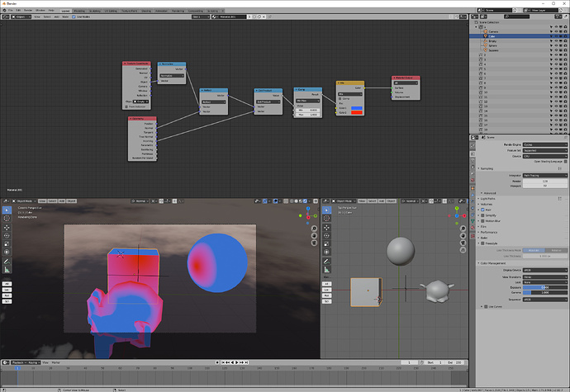Click the outliner search field
Image resolution: width=570 pixels, height=392 pixels.
click(x=516, y=17)
